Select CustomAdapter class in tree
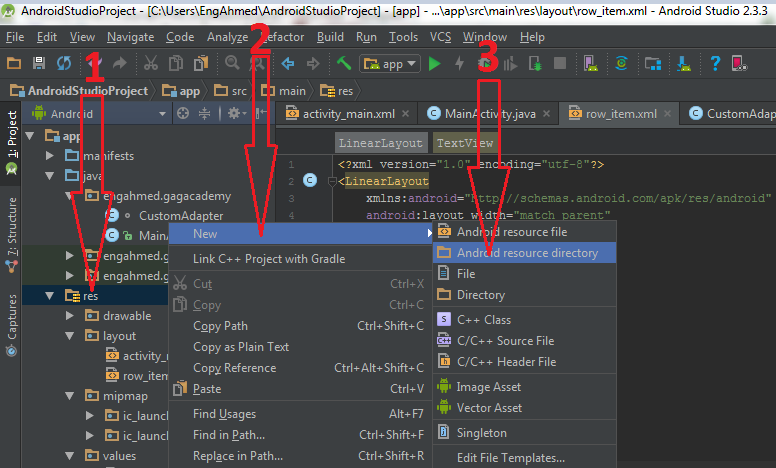Screen dimensions: 776x468 point(181,216)
